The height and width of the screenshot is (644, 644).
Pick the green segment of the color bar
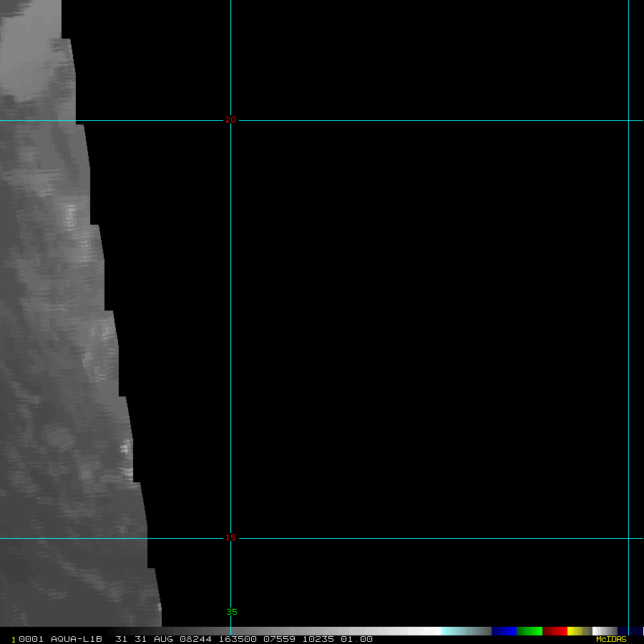tap(530, 631)
